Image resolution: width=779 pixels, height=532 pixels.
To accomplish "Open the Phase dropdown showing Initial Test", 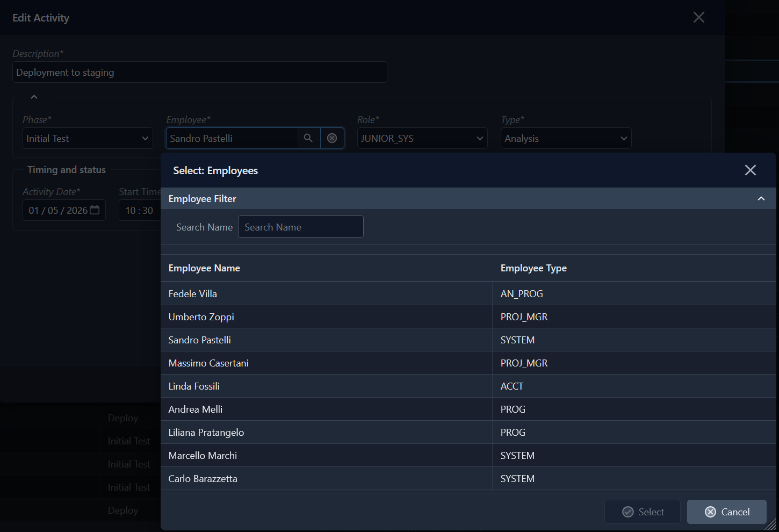I will point(88,138).
